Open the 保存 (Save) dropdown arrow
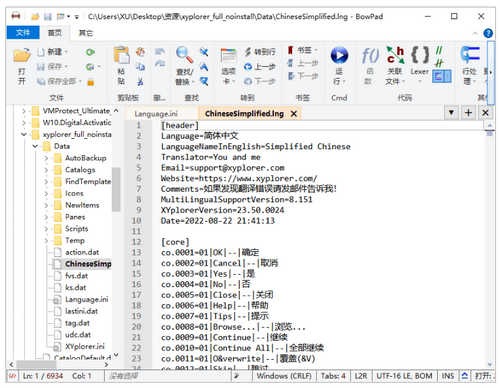 [x=66, y=67]
